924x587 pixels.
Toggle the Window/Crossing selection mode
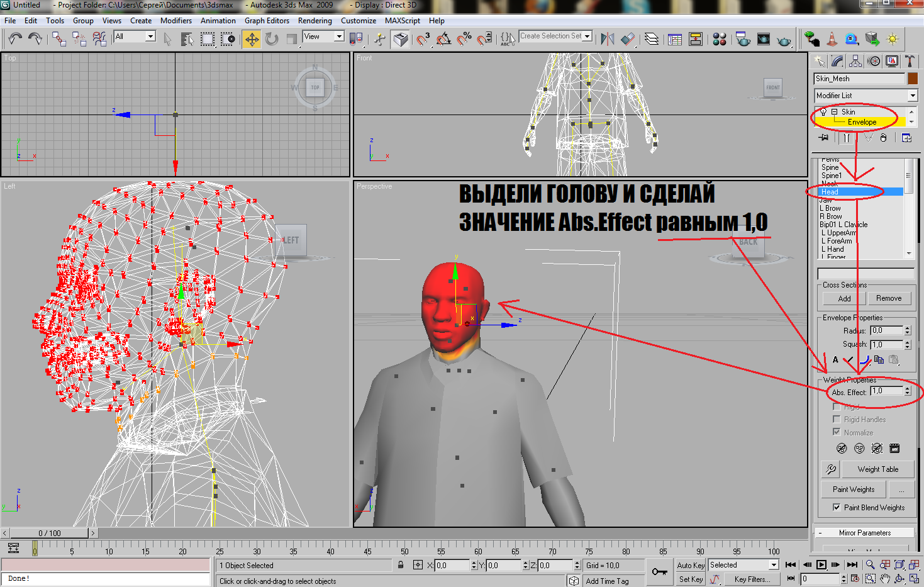pyautogui.click(x=228, y=39)
